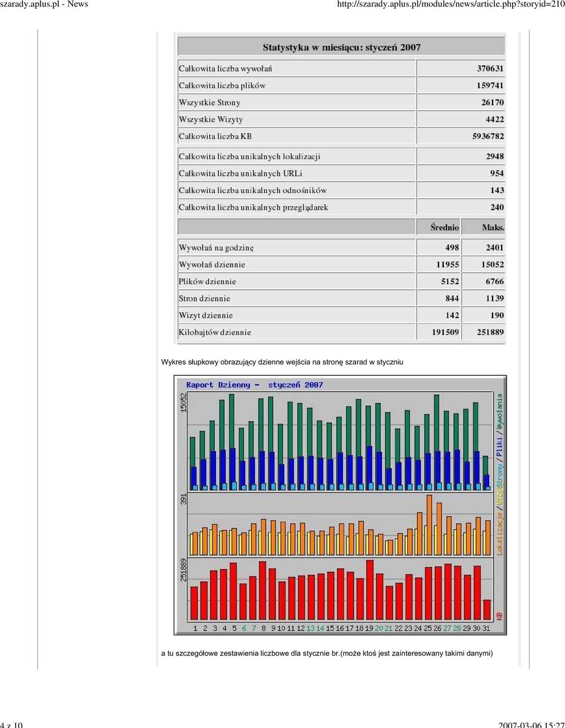Click the value 143
Screen dimensions: 565x728
(497, 191)
